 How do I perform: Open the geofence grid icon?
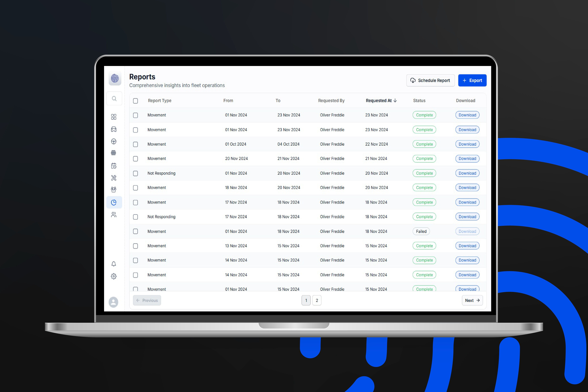point(113,153)
